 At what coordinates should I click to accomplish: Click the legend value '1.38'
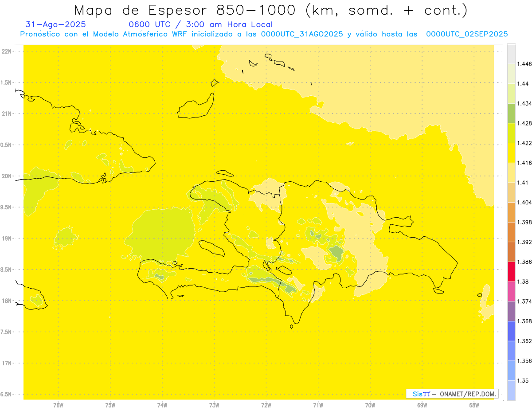(523, 282)
